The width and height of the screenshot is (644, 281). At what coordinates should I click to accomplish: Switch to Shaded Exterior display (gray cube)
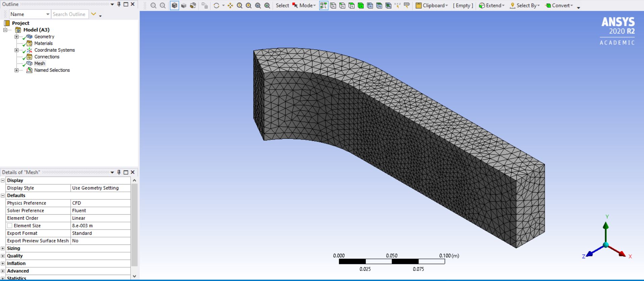click(184, 5)
